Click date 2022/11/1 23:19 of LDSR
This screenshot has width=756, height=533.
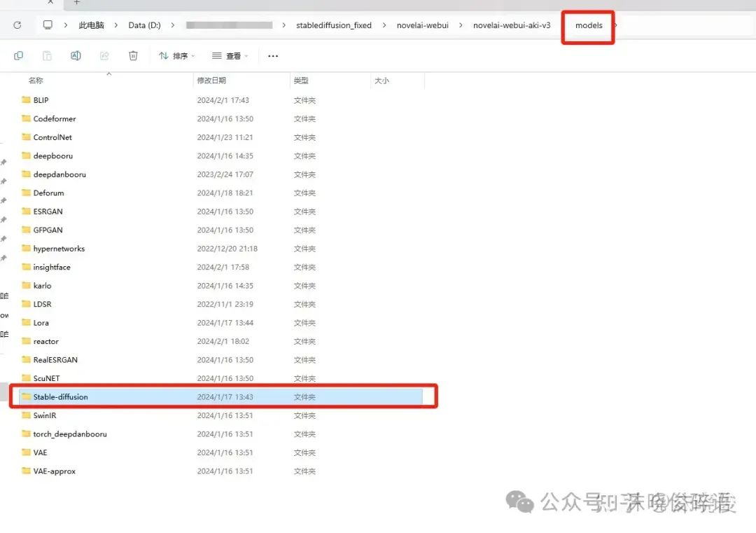click(x=225, y=305)
